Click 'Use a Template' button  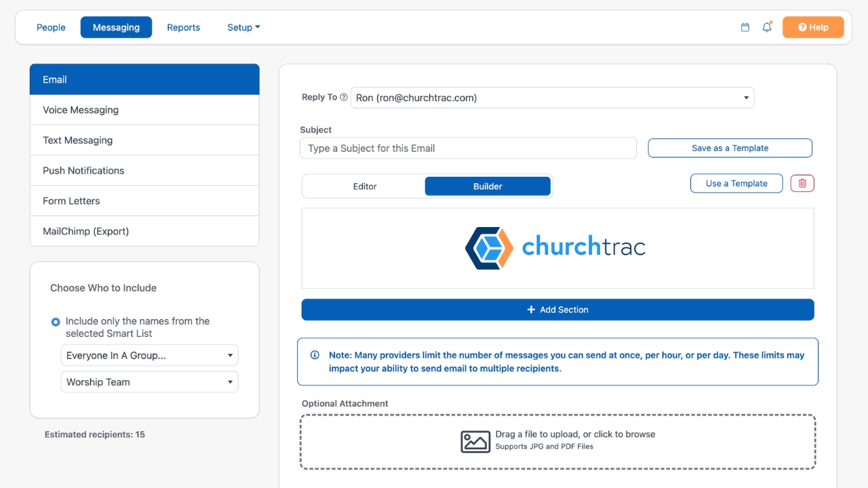(x=736, y=183)
